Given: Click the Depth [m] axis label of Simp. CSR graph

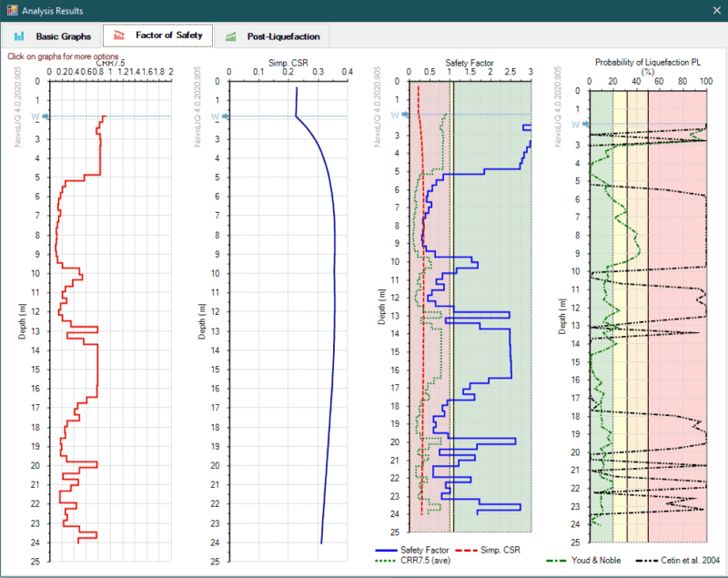Looking at the screenshot, I should pos(201,321).
